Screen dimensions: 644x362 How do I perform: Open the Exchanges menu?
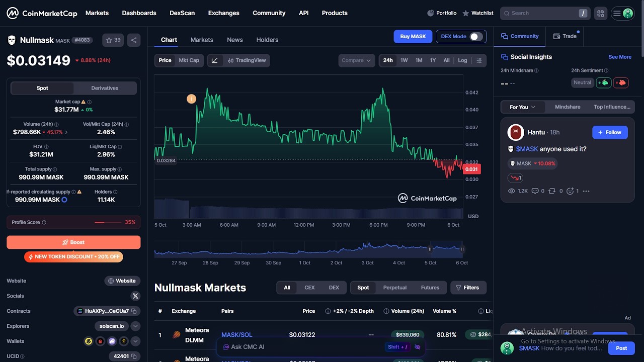(223, 13)
